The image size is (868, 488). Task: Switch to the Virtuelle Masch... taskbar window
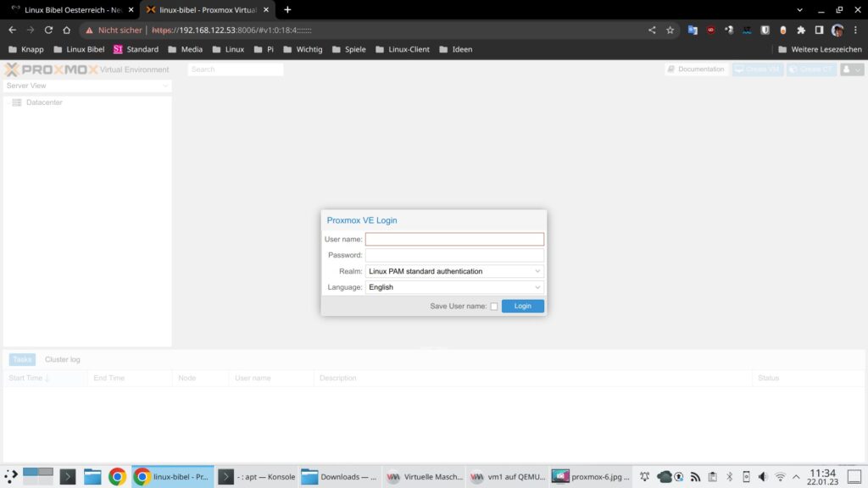424,476
